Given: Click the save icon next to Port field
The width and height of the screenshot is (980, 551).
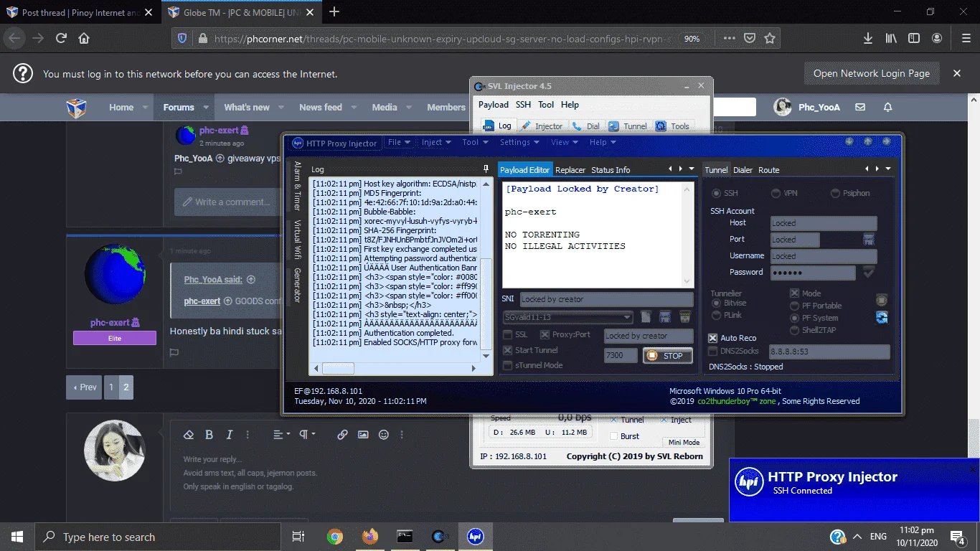Looking at the screenshot, I should pos(869,240).
